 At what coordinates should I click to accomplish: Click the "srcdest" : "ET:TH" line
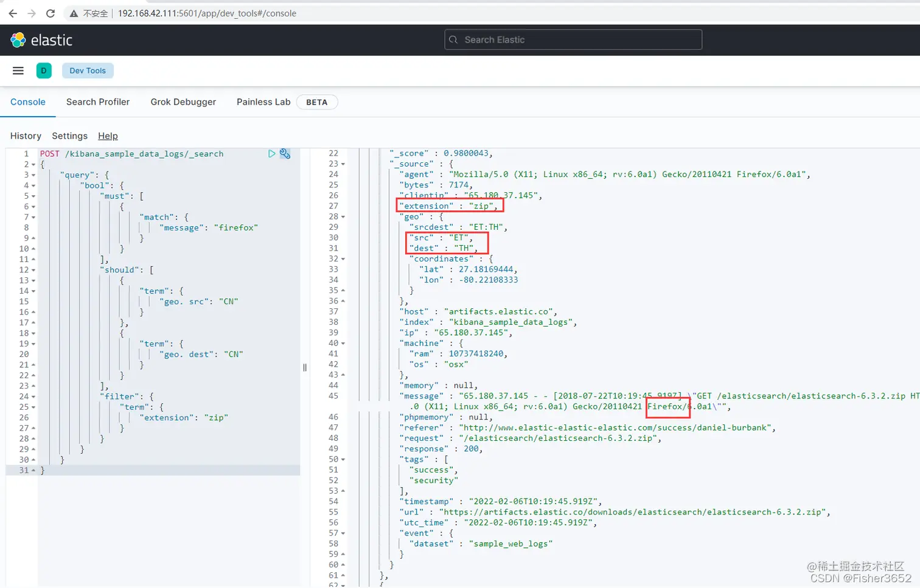(x=458, y=227)
